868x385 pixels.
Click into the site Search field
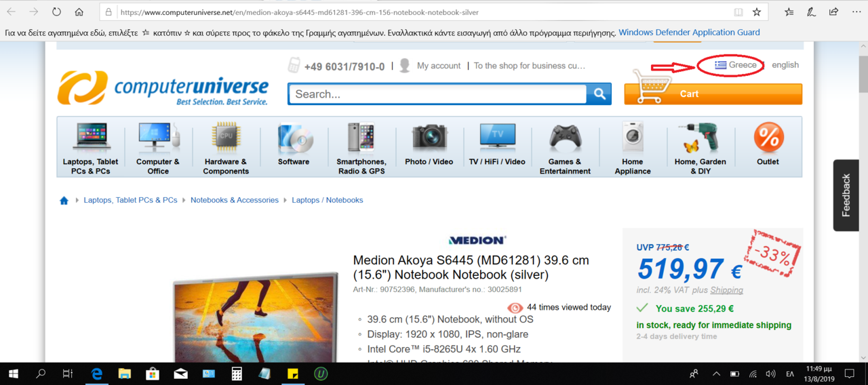tap(437, 94)
